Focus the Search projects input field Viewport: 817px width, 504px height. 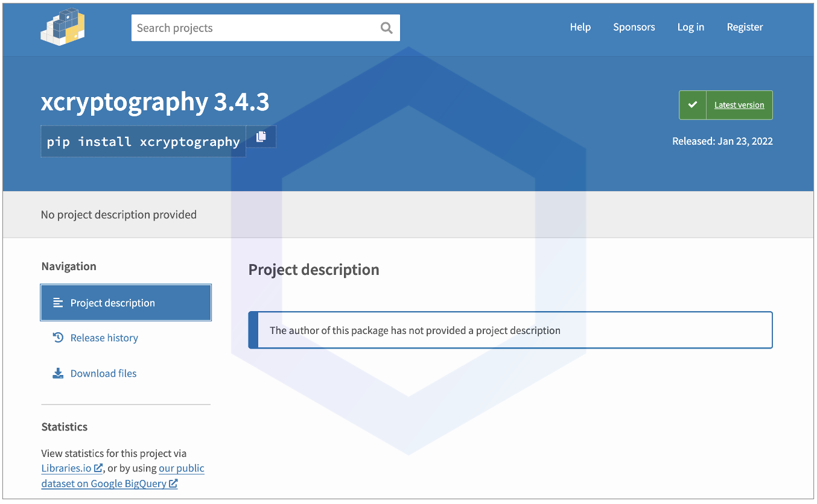[253, 28]
